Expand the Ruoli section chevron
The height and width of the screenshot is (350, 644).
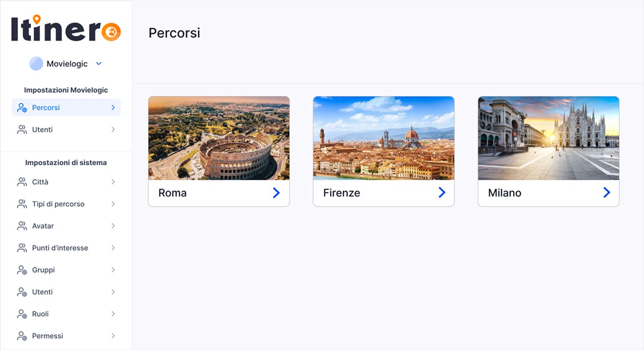[x=113, y=313]
